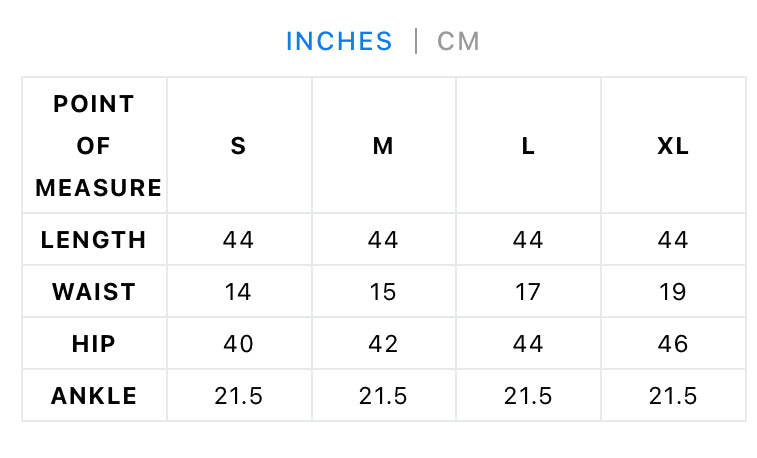Click the LENGTH row label
Image resolution: width=757 pixels, height=458 pixels.
coord(94,240)
